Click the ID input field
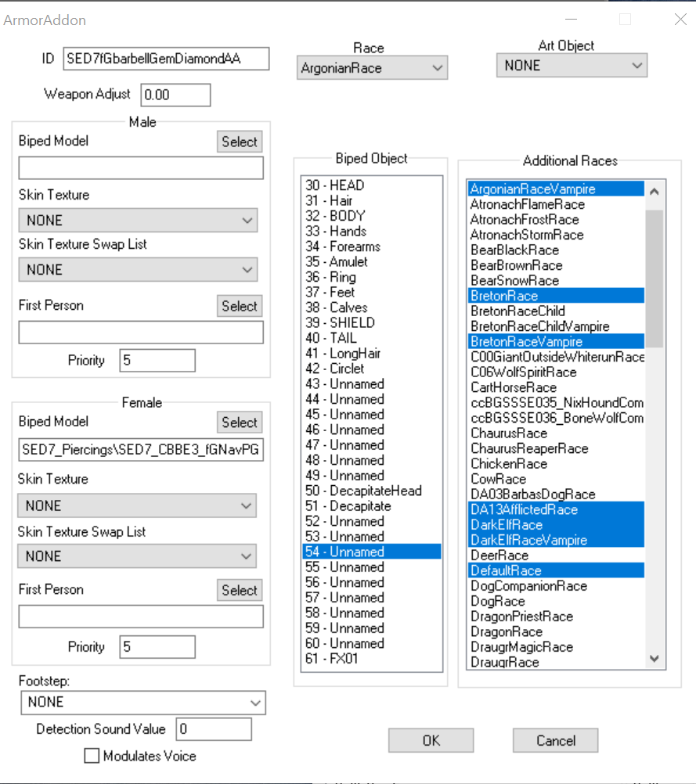 pyautogui.click(x=166, y=59)
